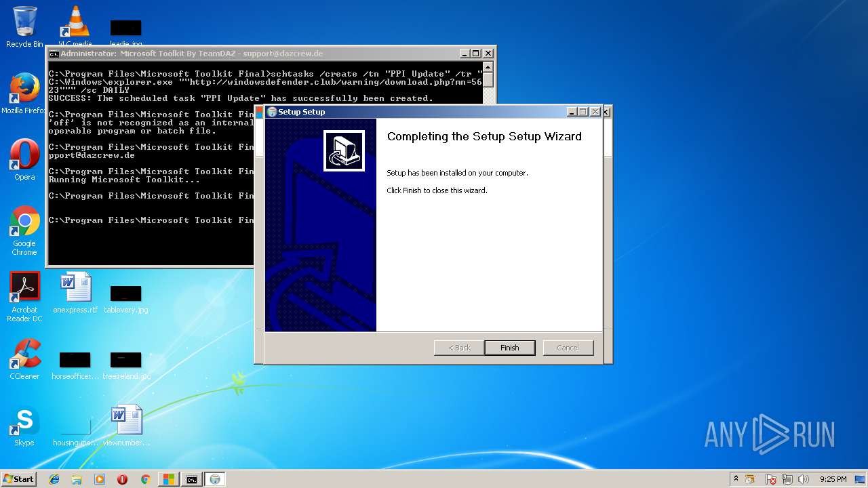This screenshot has height=488, width=868.
Task: Click 'Completing the Setup Setup Wizard' heading
Action: (484, 136)
